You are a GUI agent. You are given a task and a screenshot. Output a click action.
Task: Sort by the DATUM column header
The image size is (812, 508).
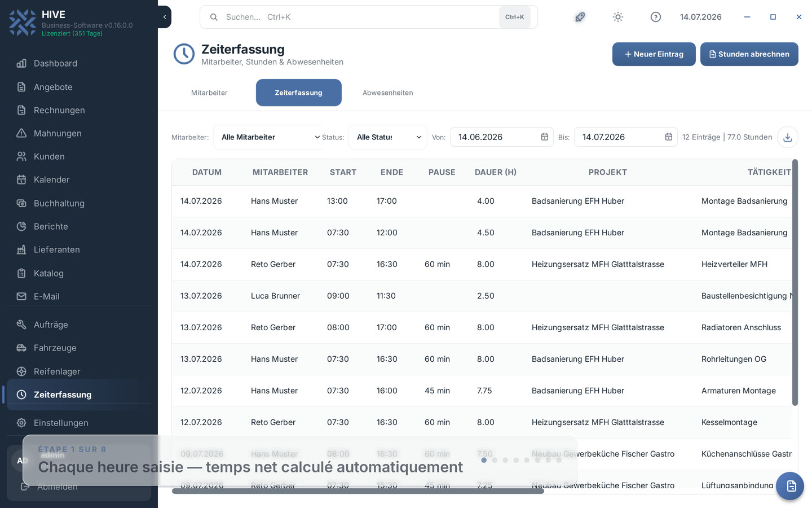(207, 172)
